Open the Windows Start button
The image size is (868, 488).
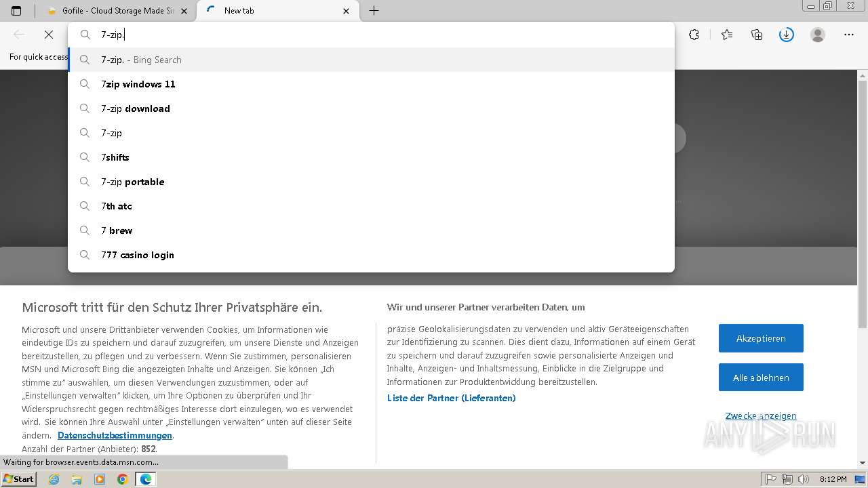click(x=18, y=479)
